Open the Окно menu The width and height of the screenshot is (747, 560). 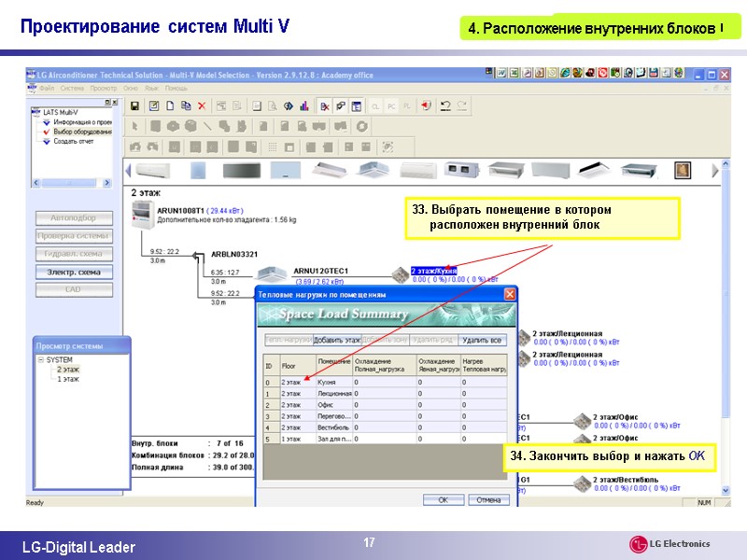tap(130, 88)
